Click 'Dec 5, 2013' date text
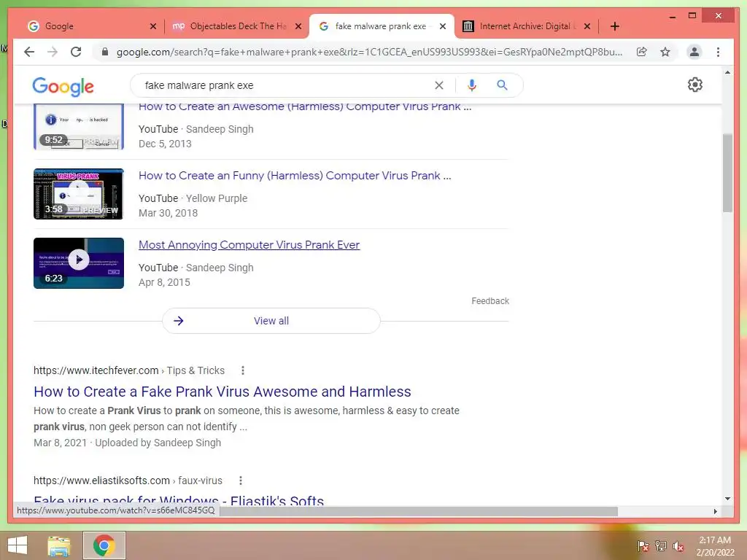Image resolution: width=747 pixels, height=560 pixels. point(165,144)
